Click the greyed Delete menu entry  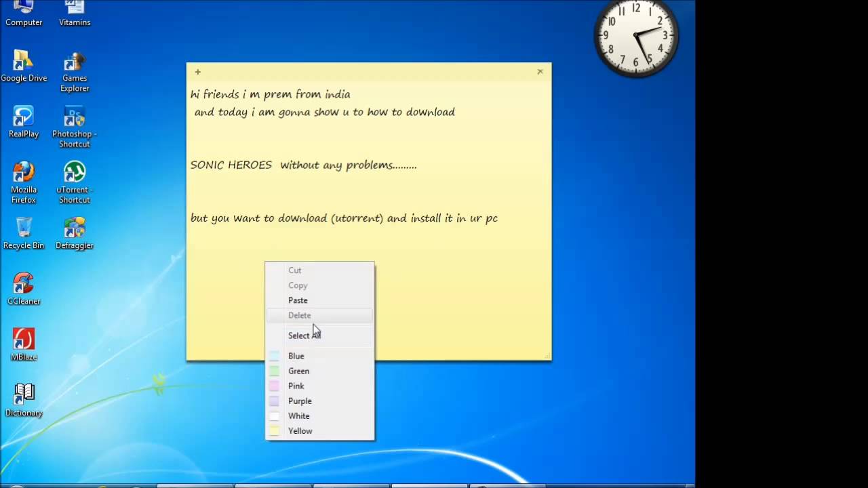point(319,315)
